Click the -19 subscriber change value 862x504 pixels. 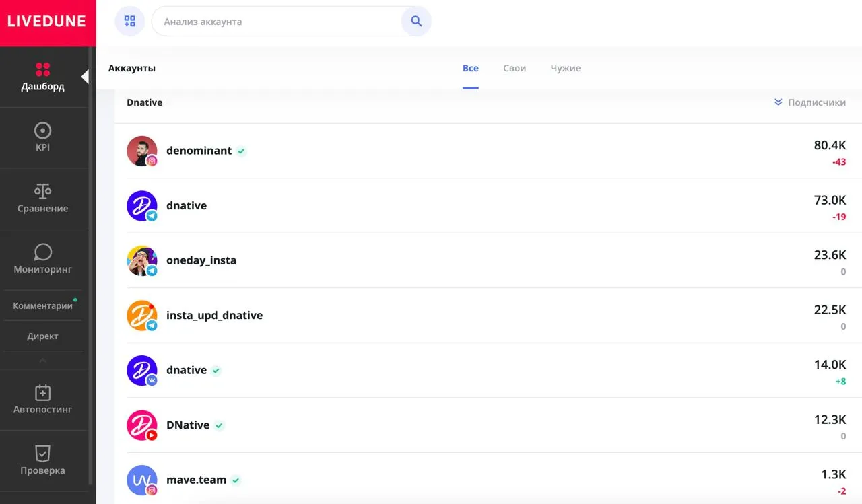tap(839, 217)
